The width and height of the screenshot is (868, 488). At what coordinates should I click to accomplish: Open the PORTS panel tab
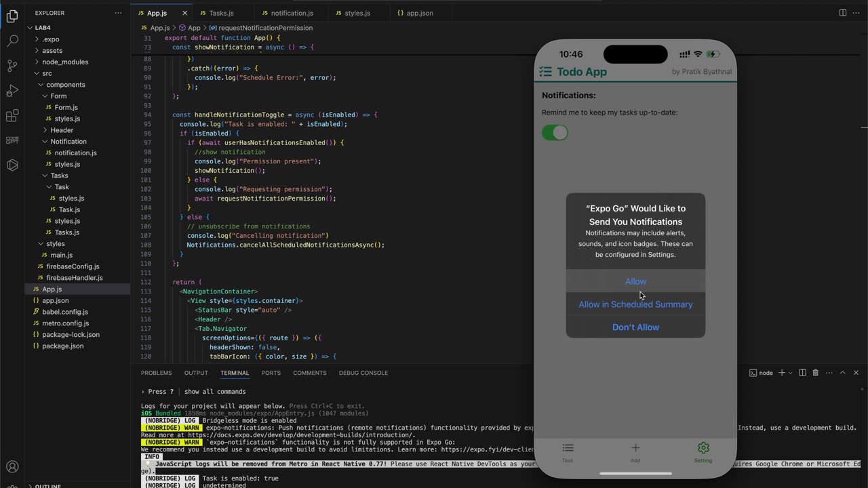[x=271, y=373]
